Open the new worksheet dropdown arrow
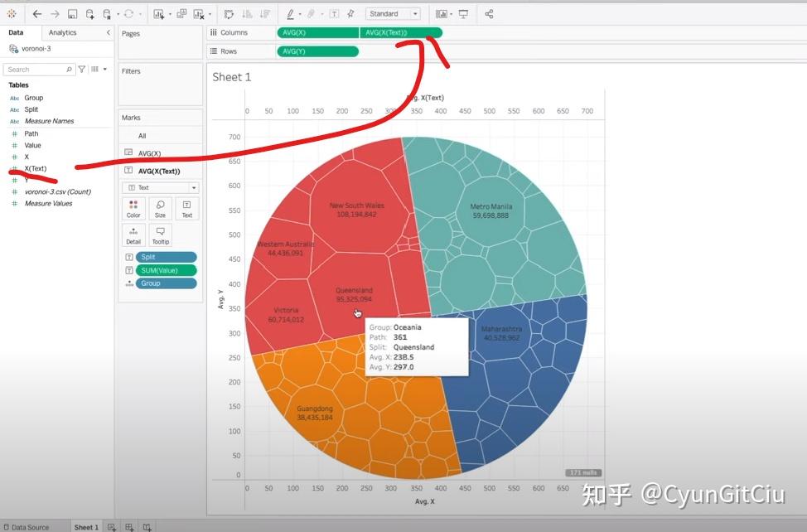The width and height of the screenshot is (807, 532). 170,14
